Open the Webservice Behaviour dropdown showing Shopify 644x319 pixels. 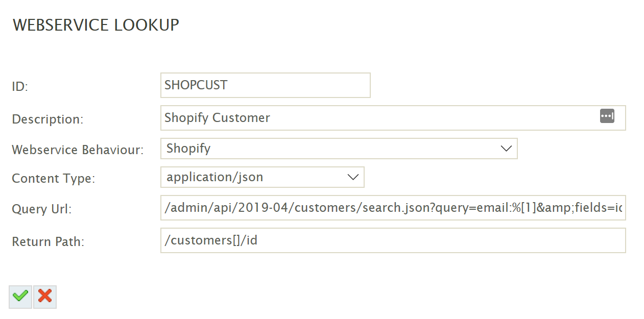[x=327, y=149]
